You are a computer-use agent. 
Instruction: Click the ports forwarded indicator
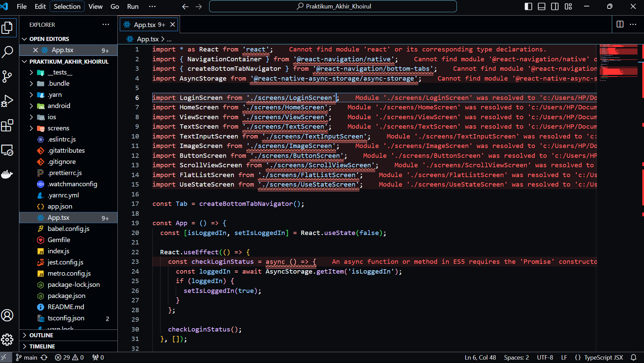(98, 357)
